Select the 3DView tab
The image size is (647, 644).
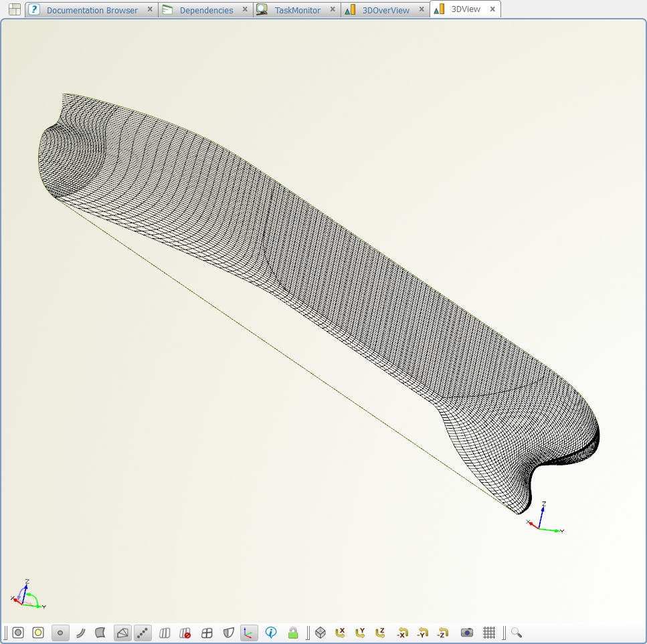(x=466, y=9)
